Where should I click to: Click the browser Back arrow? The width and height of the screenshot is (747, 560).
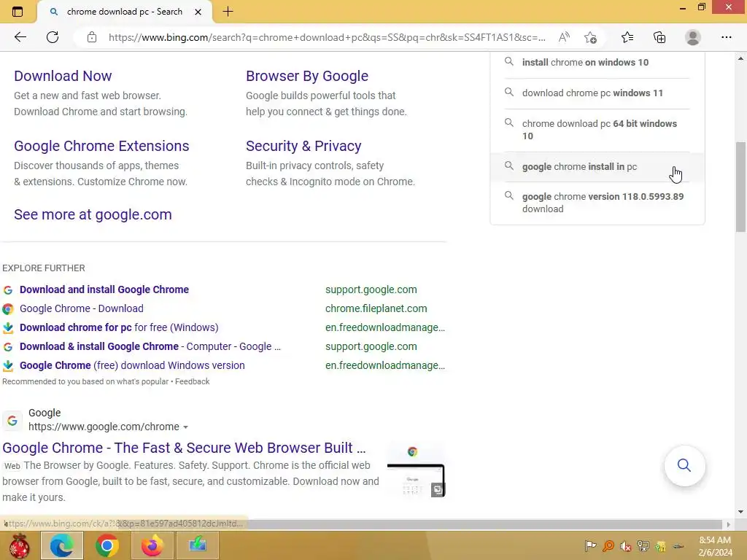tap(20, 37)
